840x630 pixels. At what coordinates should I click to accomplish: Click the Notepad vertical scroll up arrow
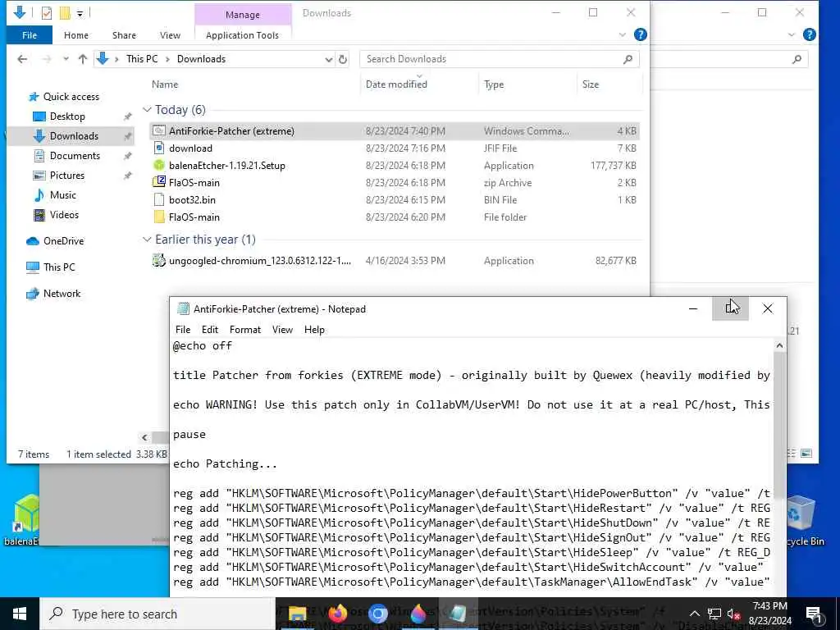click(779, 346)
